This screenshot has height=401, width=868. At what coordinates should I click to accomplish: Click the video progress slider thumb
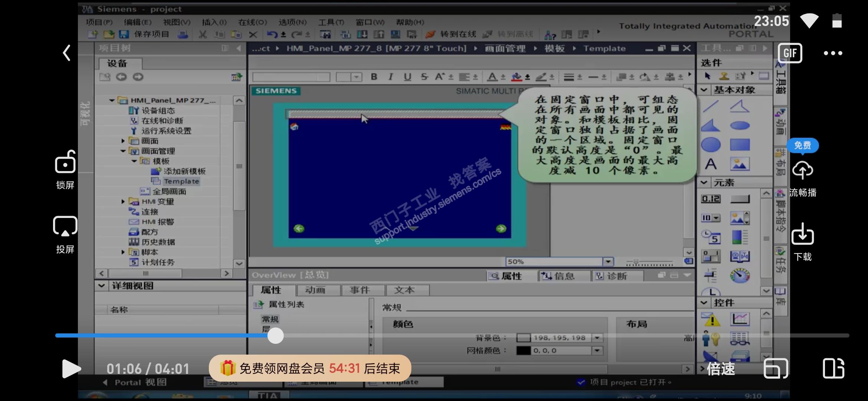point(275,336)
